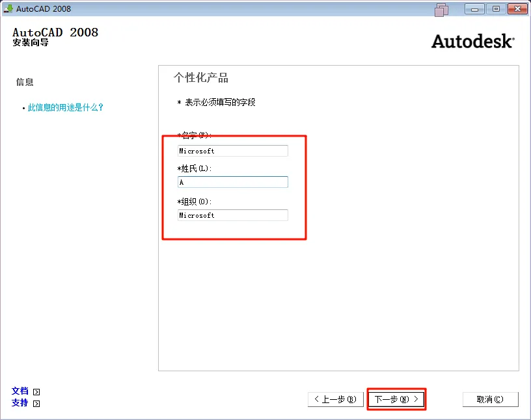This screenshot has height=420, width=531.
Task: Open link 此信息的用途是什么?
Action: click(x=65, y=108)
